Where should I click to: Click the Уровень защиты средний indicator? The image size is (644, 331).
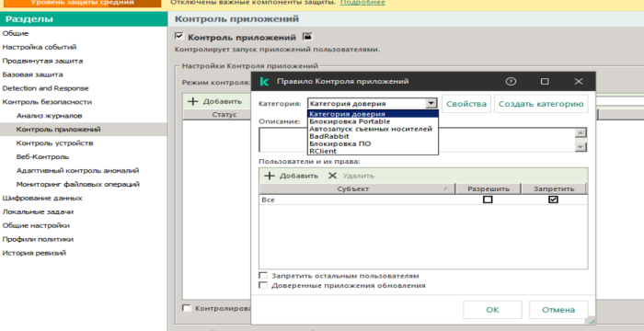pos(83,3)
